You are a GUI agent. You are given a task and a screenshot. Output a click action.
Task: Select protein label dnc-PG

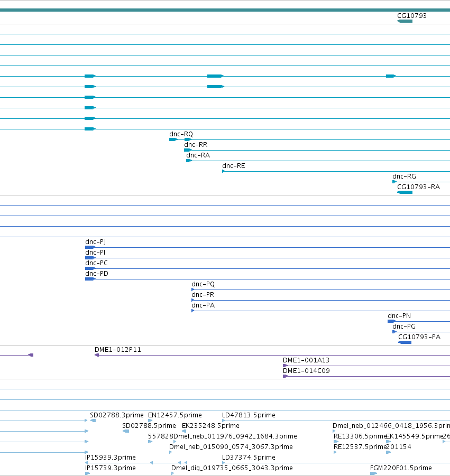click(404, 326)
